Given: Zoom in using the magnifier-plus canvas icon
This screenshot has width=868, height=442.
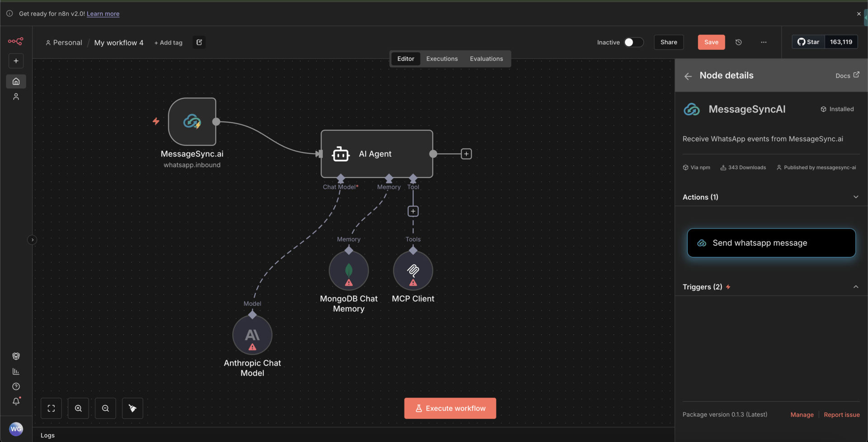Looking at the screenshot, I should coord(78,408).
